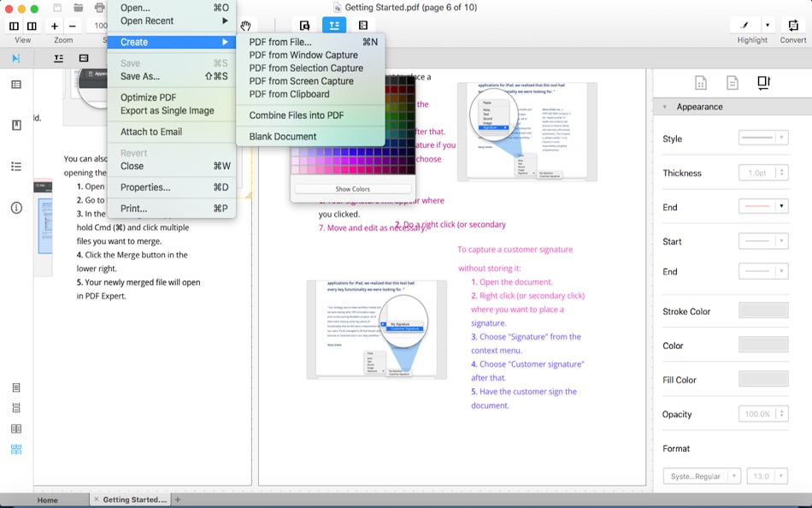
Task: Click the Thickness stepper control
Action: [x=781, y=173]
